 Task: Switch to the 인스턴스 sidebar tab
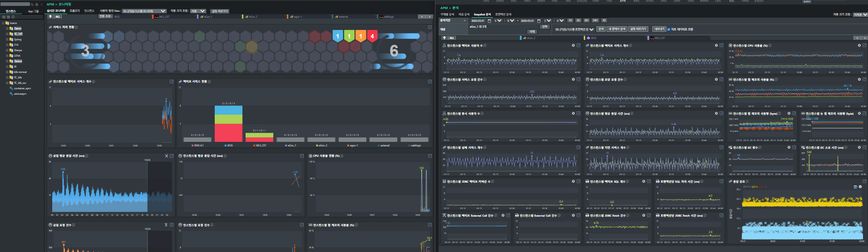(x=11, y=11)
